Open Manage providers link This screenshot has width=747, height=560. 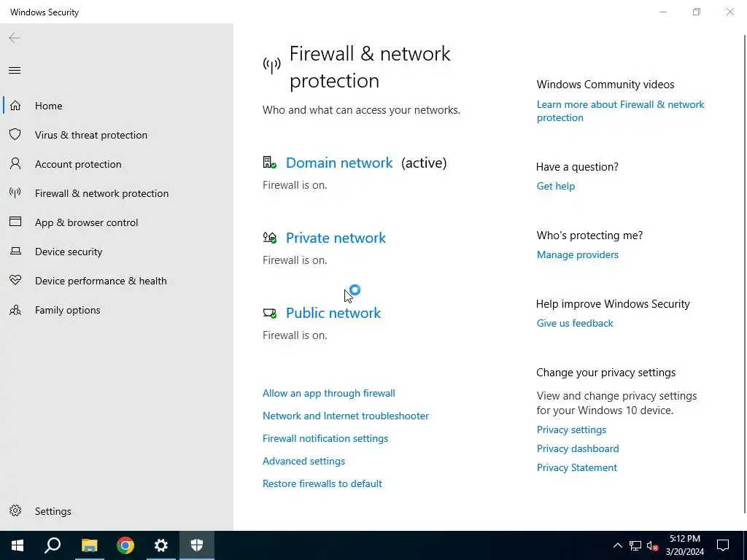click(577, 254)
